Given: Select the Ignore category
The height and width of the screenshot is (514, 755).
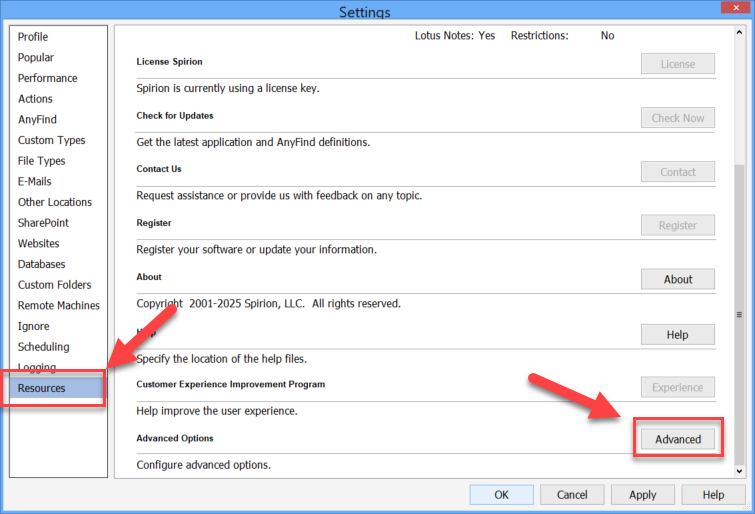Looking at the screenshot, I should (x=34, y=327).
